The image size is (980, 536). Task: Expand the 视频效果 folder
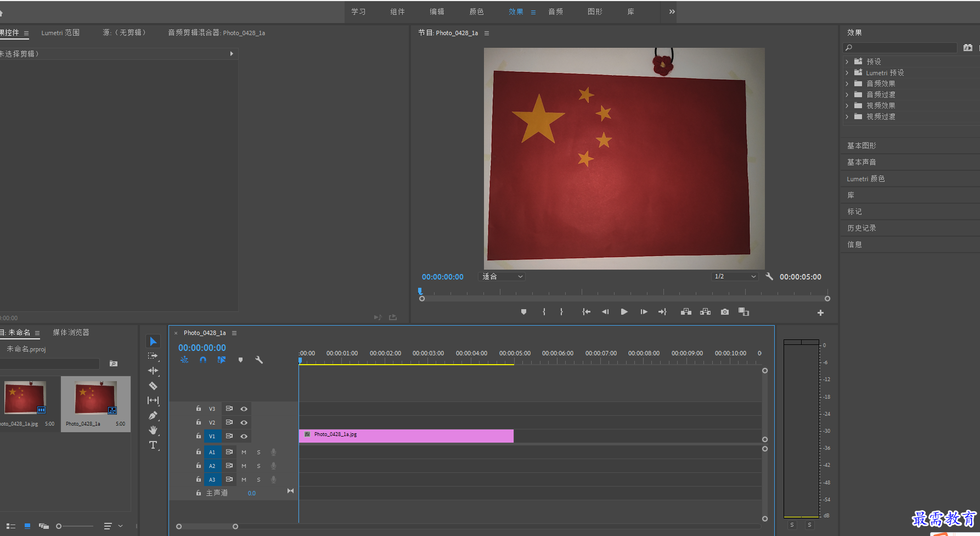point(847,105)
